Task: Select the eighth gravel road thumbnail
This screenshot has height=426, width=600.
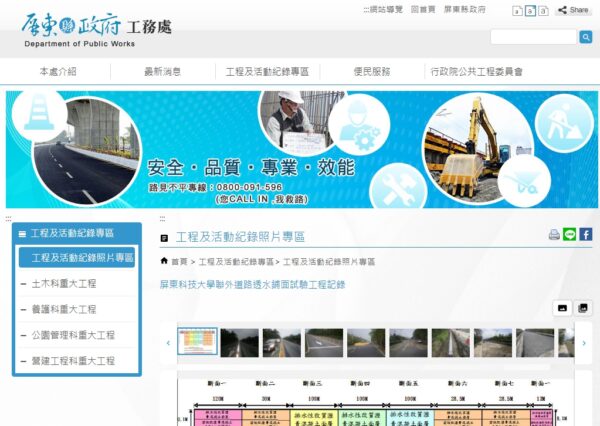Action: [493, 343]
